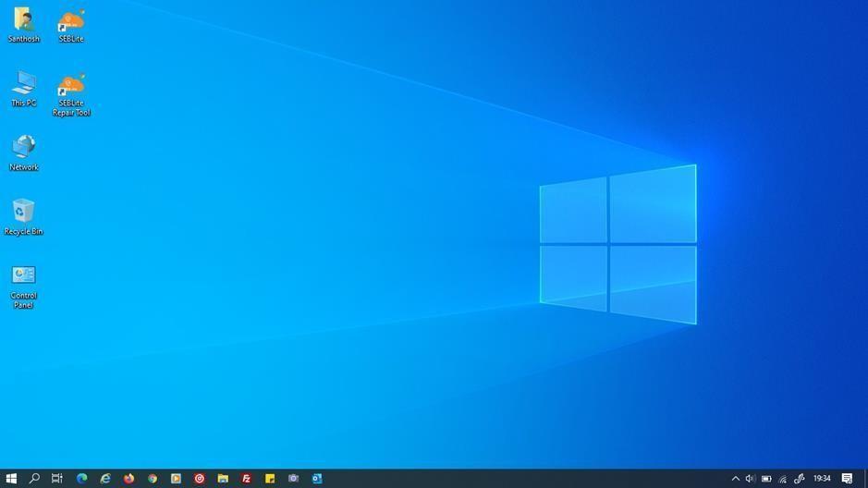This screenshot has width=868, height=488.
Task: Open the Start menu
Action: 11,479
